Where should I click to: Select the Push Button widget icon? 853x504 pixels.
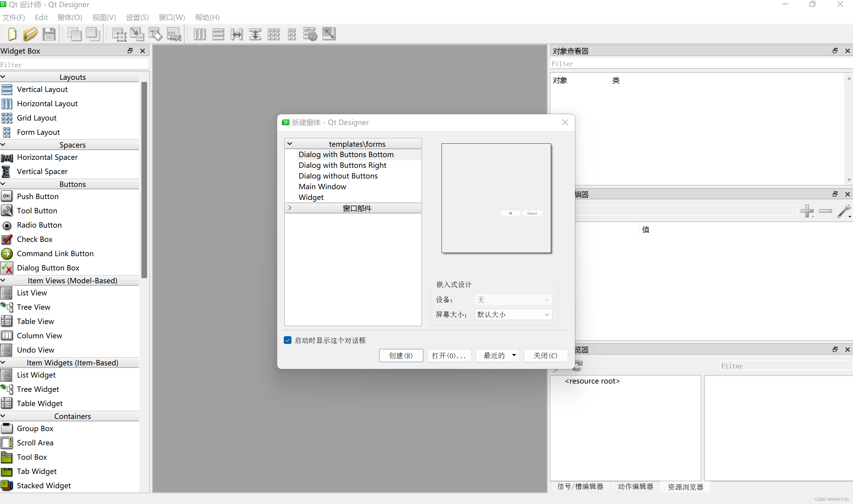click(x=6, y=196)
